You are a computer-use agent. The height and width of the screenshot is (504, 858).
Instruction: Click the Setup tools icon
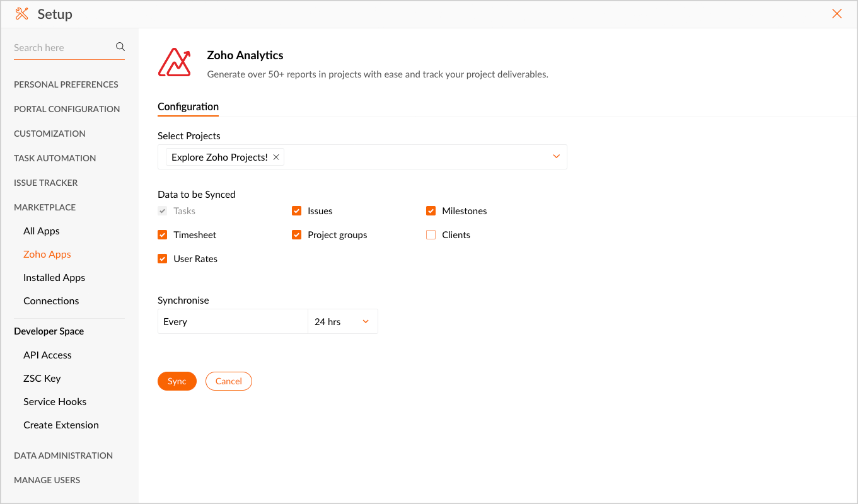(22, 14)
